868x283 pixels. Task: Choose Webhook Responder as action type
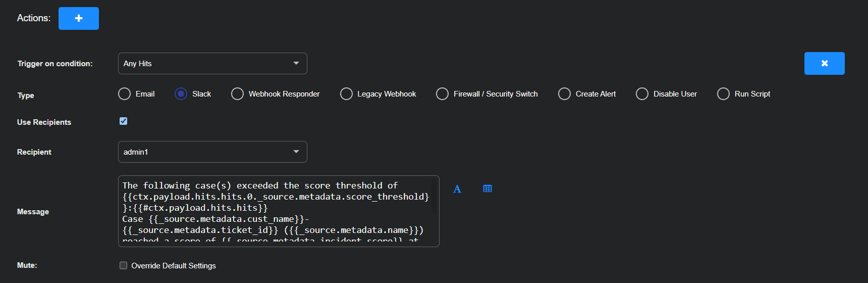point(237,94)
